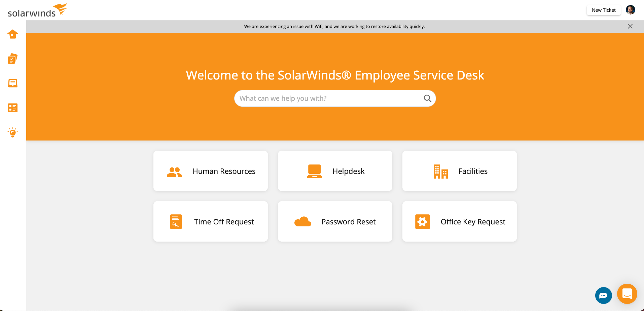The image size is (644, 311).
Task: Open the profile avatar menu
Action: (630, 10)
